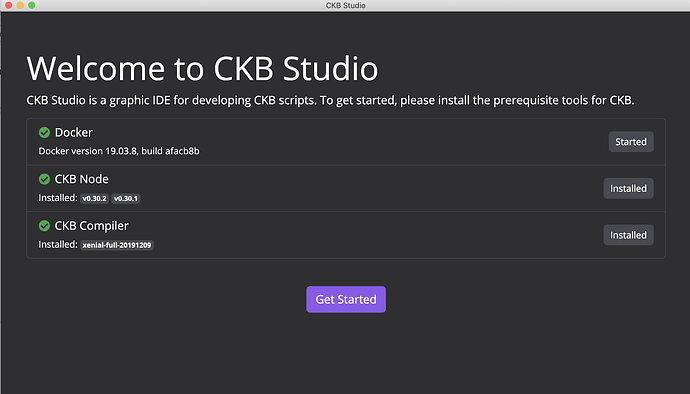Click the CKB Node Installed button
Viewport: 690px width, 394px height.
tap(628, 188)
